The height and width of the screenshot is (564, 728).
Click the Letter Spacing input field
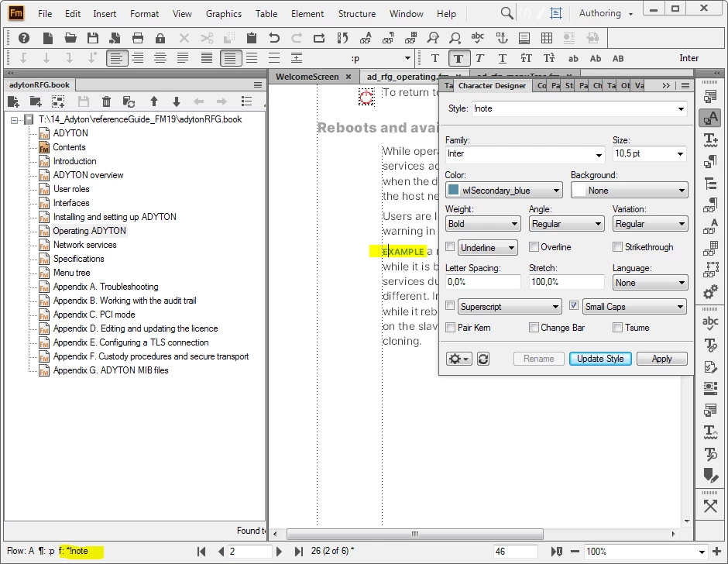pyautogui.click(x=482, y=282)
